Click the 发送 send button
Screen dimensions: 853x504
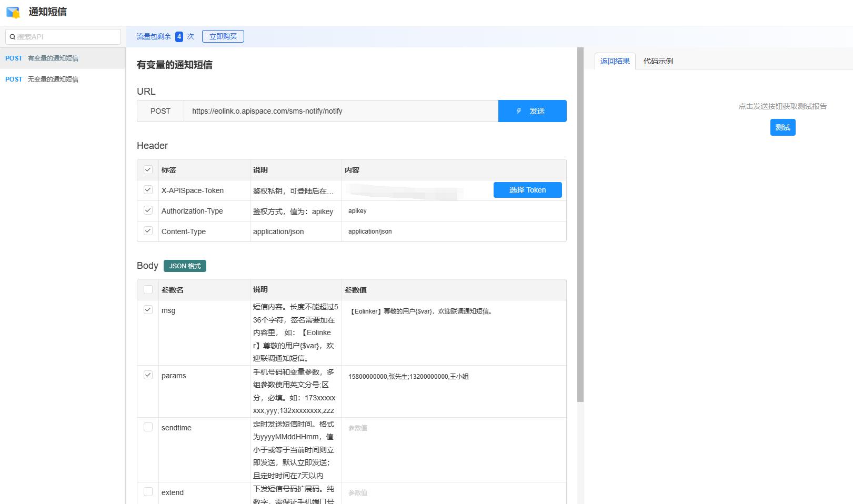coord(537,110)
